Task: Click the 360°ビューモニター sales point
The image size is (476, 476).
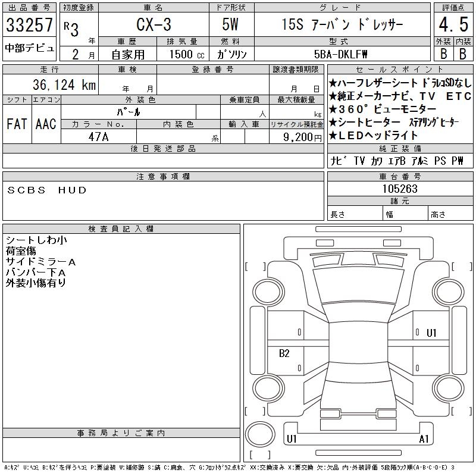Action: pyautogui.click(x=383, y=109)
